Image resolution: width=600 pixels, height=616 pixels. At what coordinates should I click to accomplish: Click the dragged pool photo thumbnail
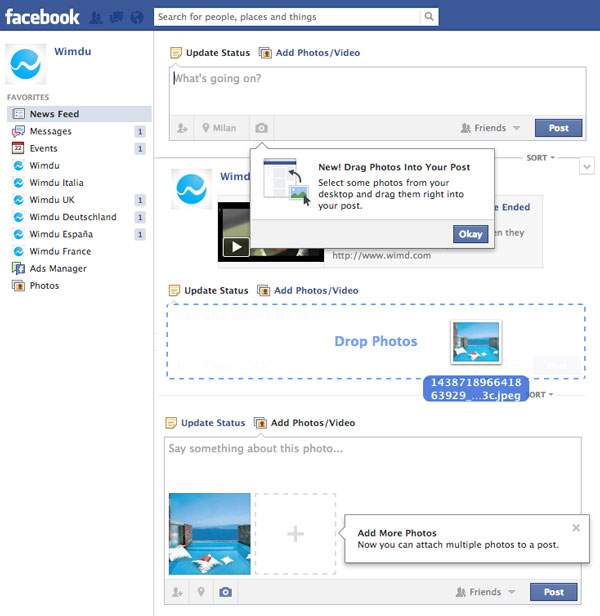(x=476, y=342)
